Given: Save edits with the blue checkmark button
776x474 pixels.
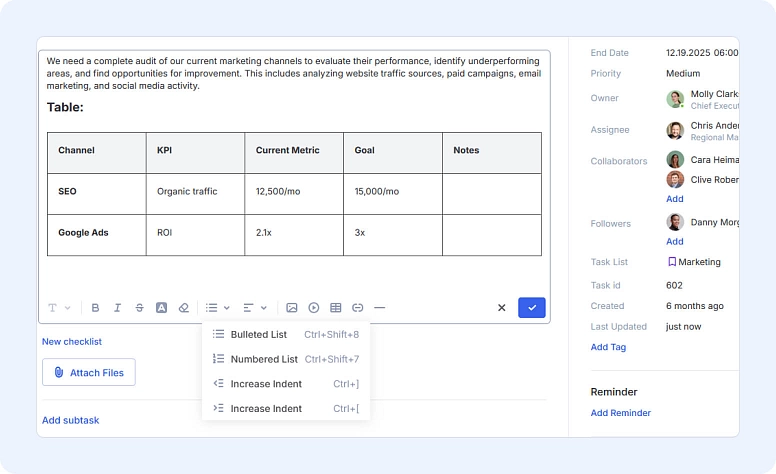Looking at the screenshot, I should tap(532, 308).
